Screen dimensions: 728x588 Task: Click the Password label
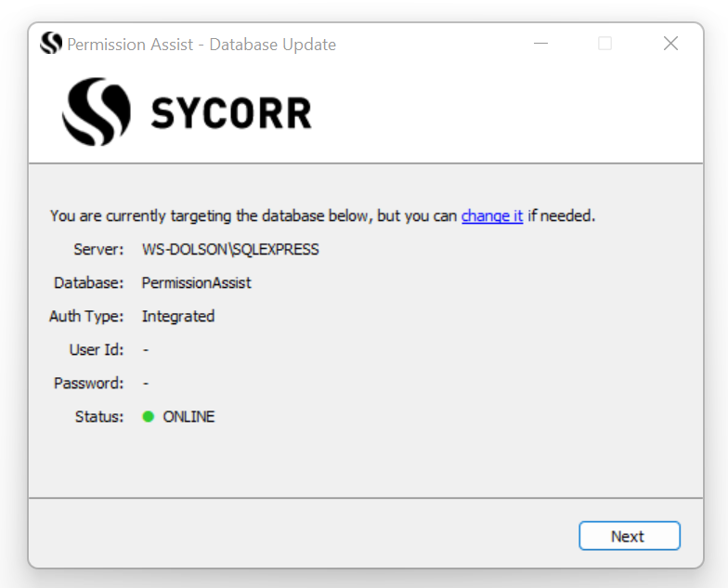click(x=88, y=383)
